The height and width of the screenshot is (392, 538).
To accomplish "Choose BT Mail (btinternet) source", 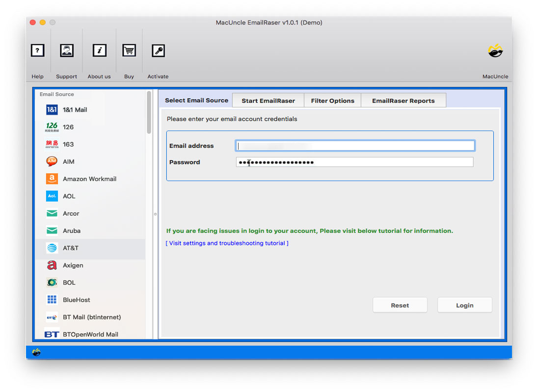I will [91, 317].
